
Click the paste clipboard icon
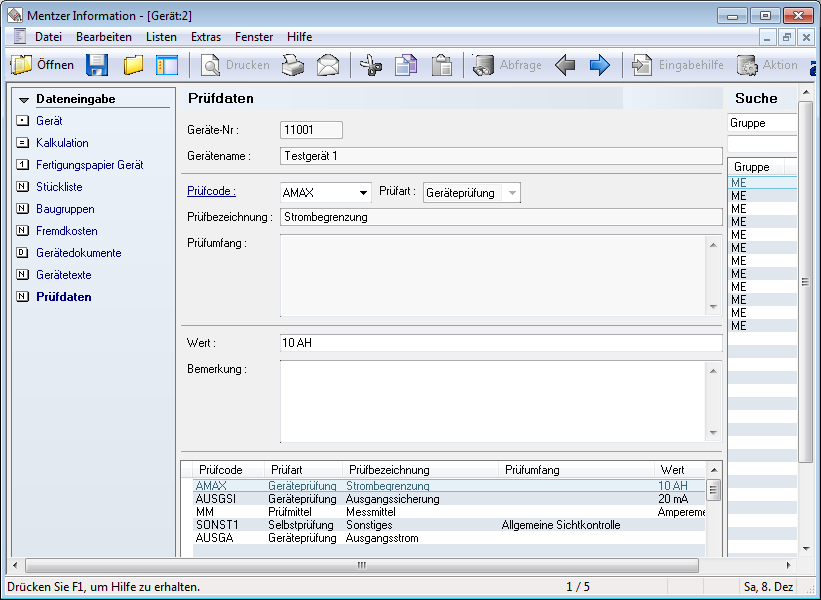(x=441, y=65)
